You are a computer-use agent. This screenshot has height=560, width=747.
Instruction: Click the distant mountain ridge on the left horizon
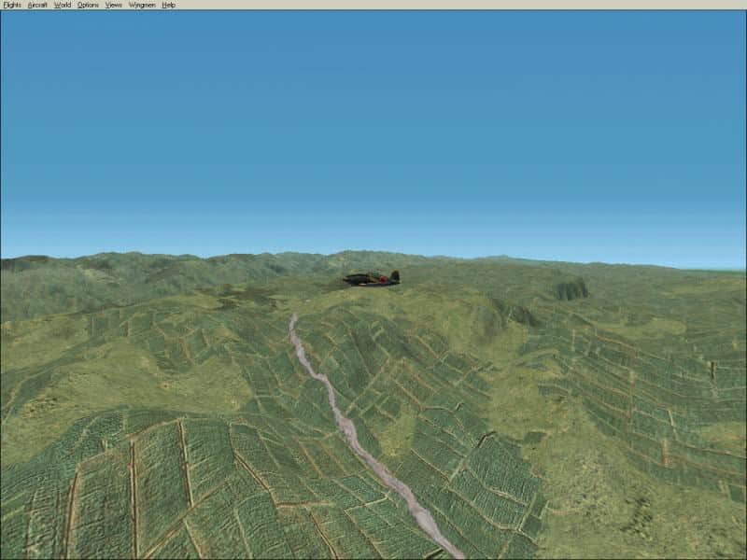56,263
